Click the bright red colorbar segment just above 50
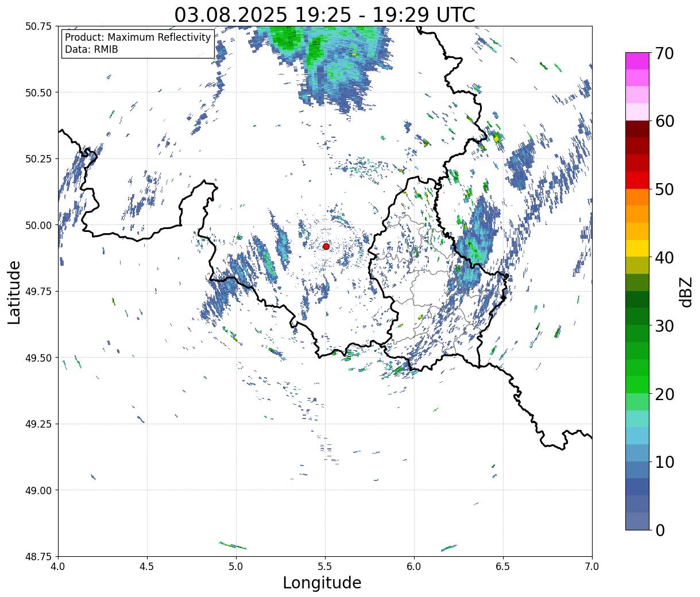This screenshot has width=700, height=597. [637, 180]
